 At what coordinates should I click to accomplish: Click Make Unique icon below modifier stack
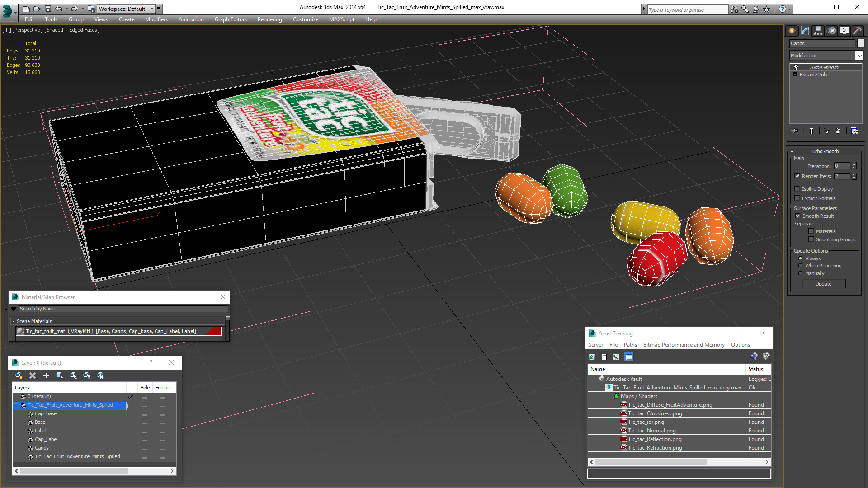tap(827, 131)
